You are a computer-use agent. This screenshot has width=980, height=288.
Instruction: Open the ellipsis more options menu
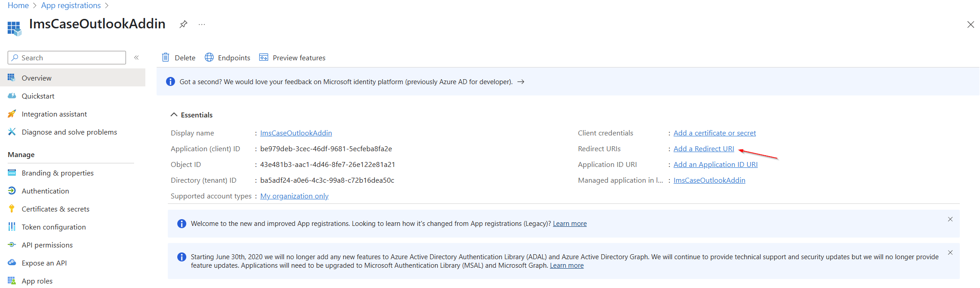tap(202, 24)
